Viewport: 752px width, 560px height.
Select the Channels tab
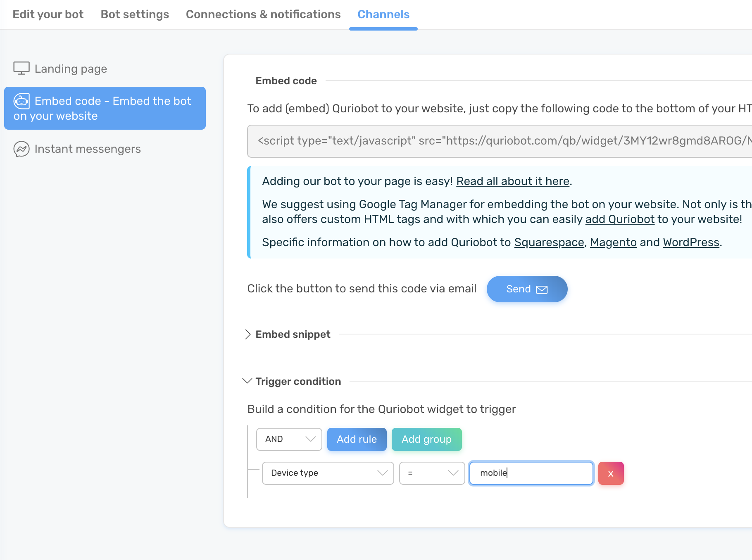(383, 14)
